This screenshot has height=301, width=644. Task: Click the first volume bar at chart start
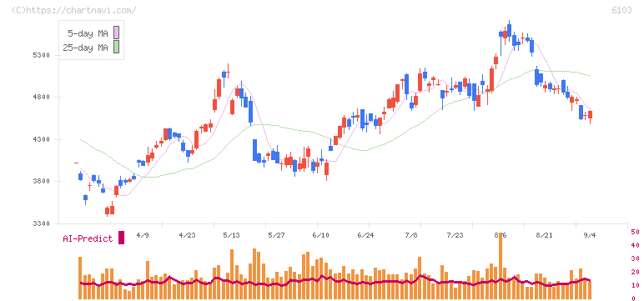point(80,278)
